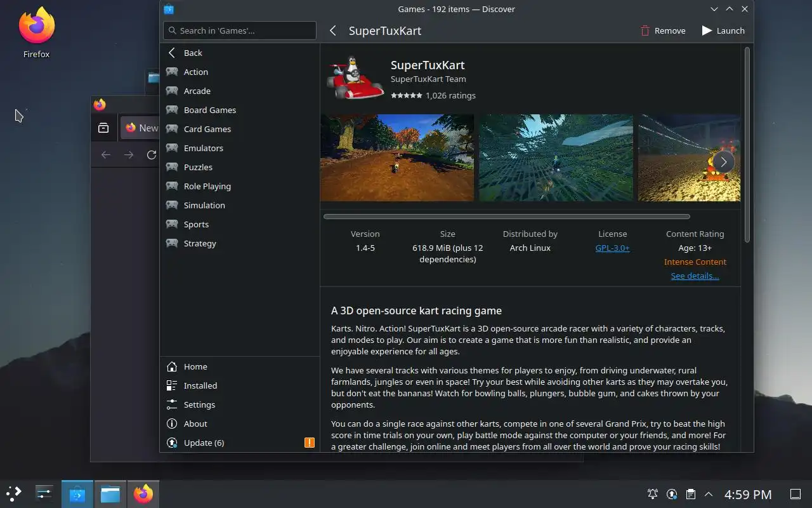The image size is (812, 508).
Task: Switch to Firefox in the taskbar
Action: click(143, 493)
